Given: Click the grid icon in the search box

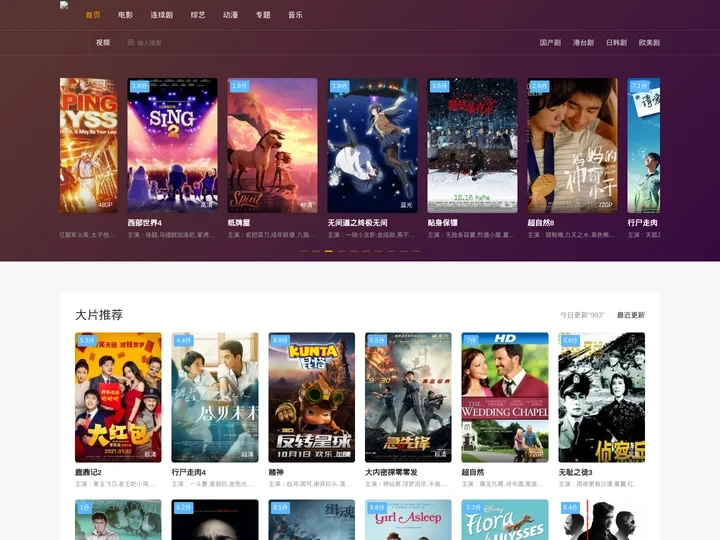Looking at the screenshot, I should pyautogui.click(x=131, y=42).
